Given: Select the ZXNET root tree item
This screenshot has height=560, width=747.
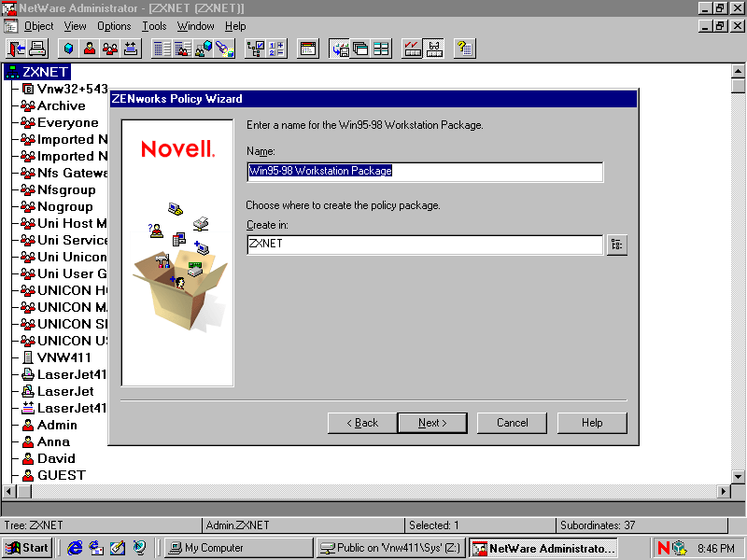Looking at the screenshot, I should [x=37, y=72].
